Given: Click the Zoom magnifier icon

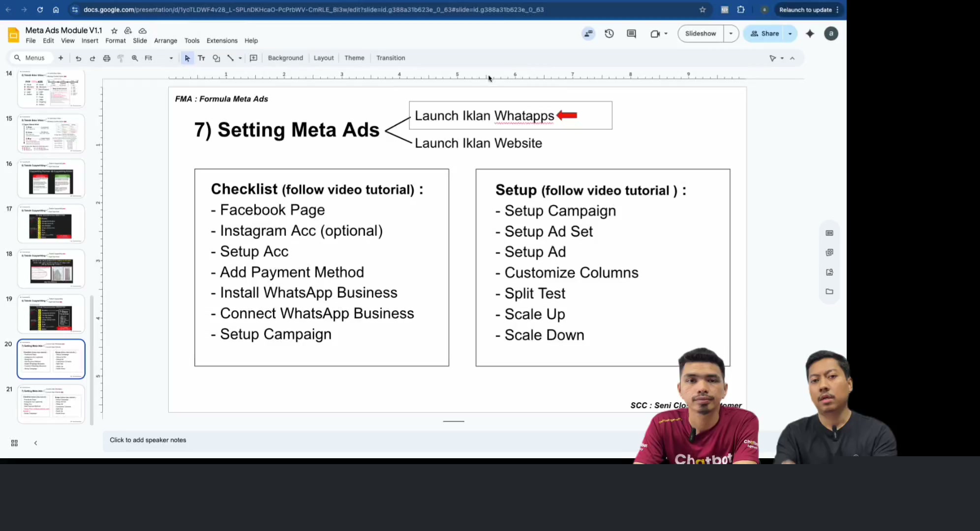Looking at the screenshot, I should click(135, 58).
